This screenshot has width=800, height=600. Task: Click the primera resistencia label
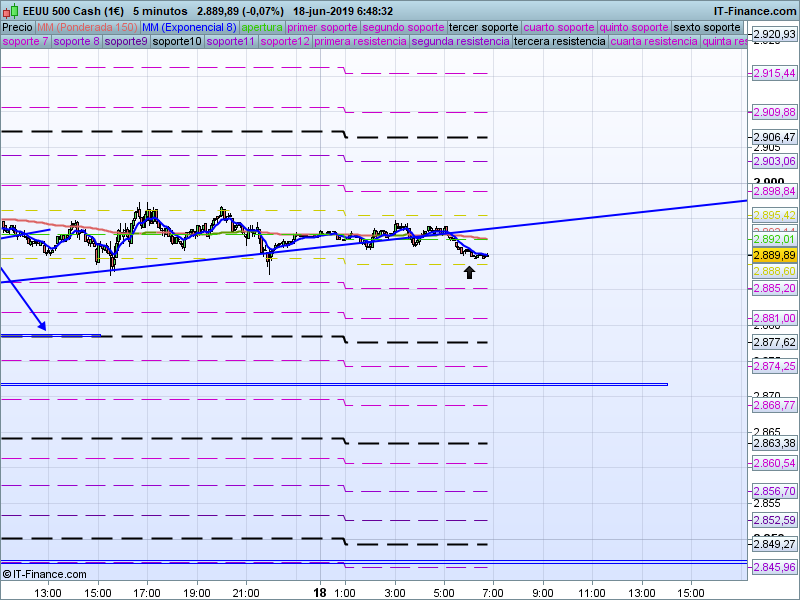(360, 42)
